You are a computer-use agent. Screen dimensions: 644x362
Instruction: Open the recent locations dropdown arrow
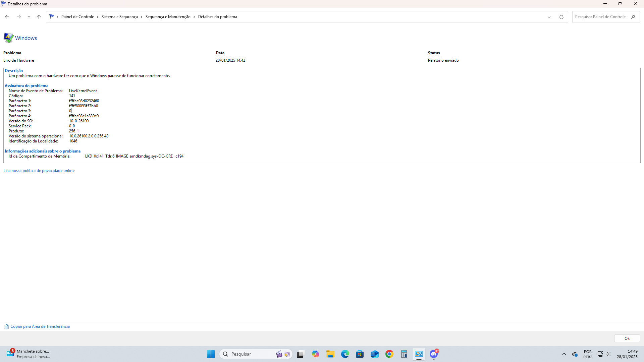pyautogui.click(x=29, y=17)
